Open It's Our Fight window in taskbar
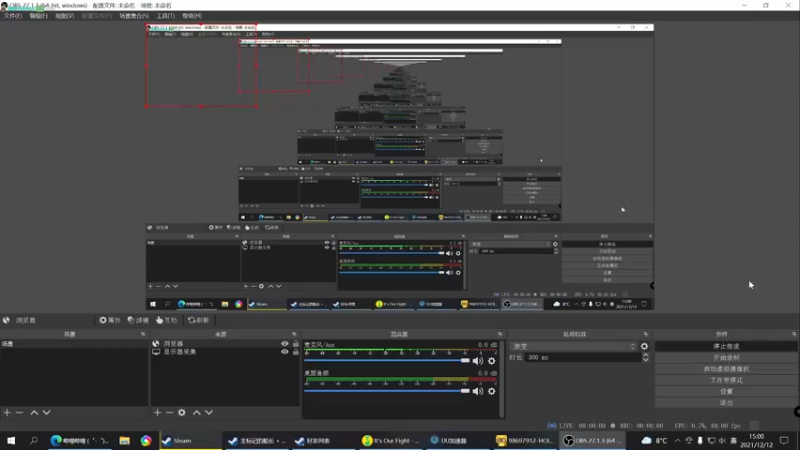 click(390, 440)
